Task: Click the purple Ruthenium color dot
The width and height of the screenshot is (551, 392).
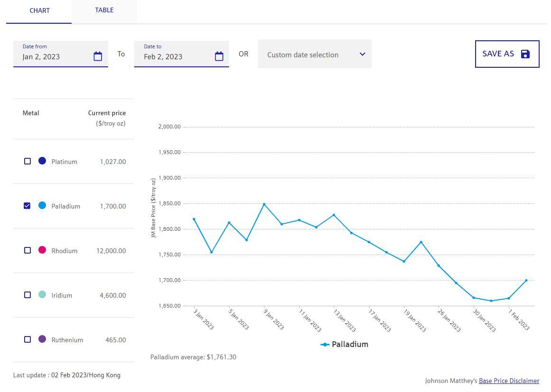Action: (42, 339)
